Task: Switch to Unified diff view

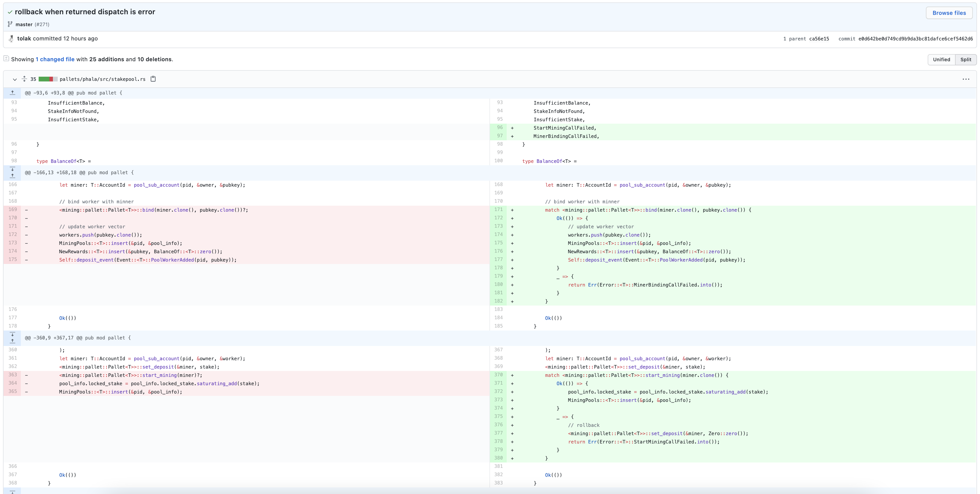Action: pyautogui.click(x=941, y=59)
